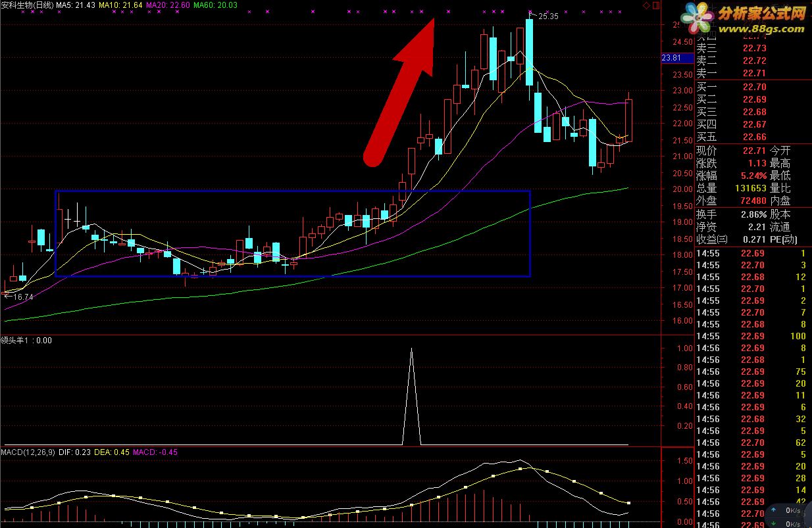Click the PE(动) label

(x=783, y=239)
